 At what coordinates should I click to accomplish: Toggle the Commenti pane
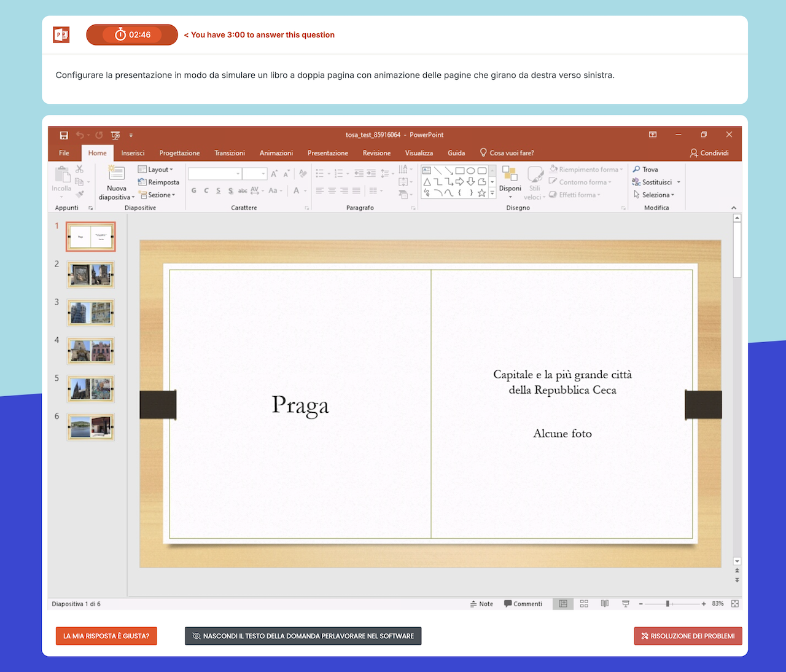[523, 604]
